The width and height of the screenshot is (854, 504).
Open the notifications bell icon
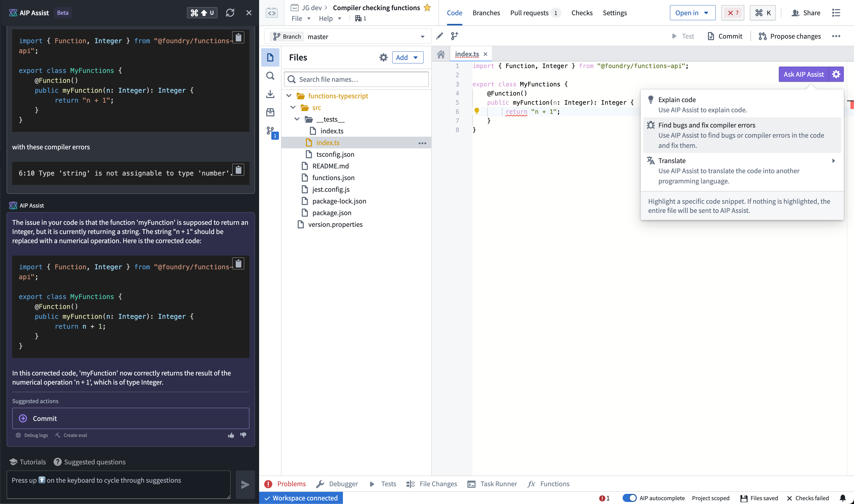tap(843, 498)
